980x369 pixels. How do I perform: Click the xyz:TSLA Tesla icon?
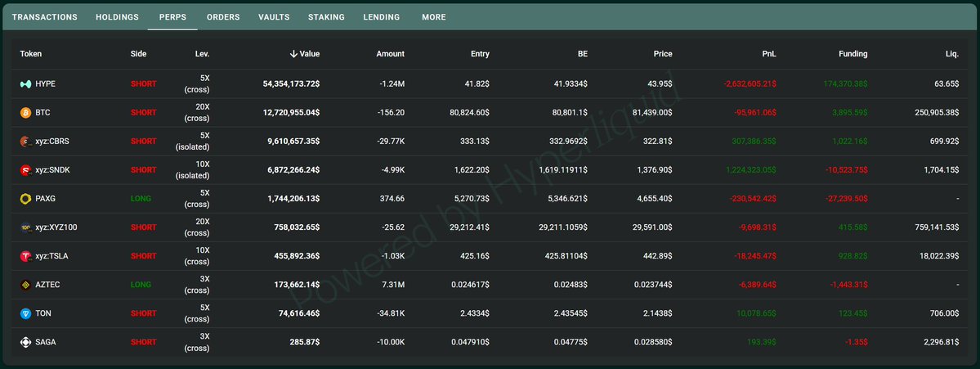tap(25, 256)
